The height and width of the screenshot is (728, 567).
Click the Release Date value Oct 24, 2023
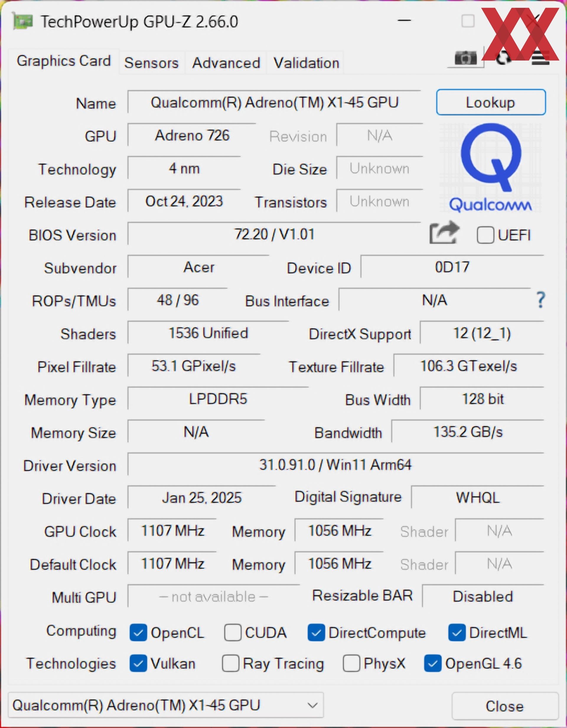184,201
